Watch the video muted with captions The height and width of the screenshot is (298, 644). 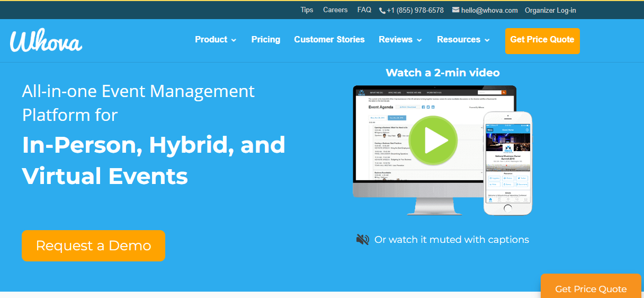click(x=452, y=240)
